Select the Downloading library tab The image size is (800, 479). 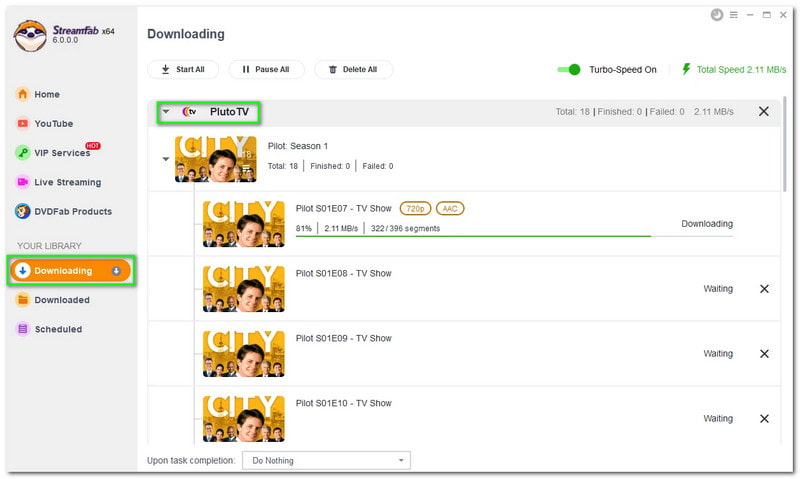pos(71,270)
